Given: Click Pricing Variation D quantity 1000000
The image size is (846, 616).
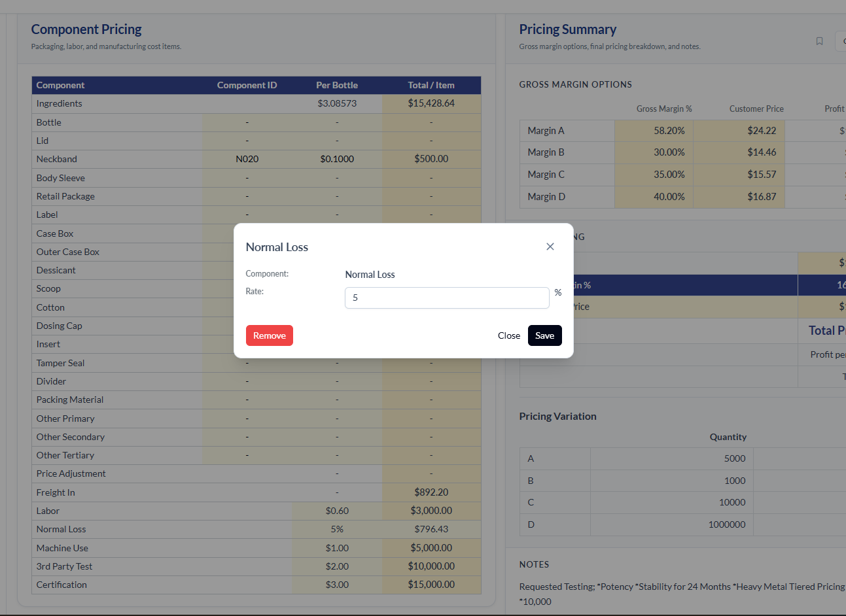Looking at the screenshot, I should click(x=727, y=524).
